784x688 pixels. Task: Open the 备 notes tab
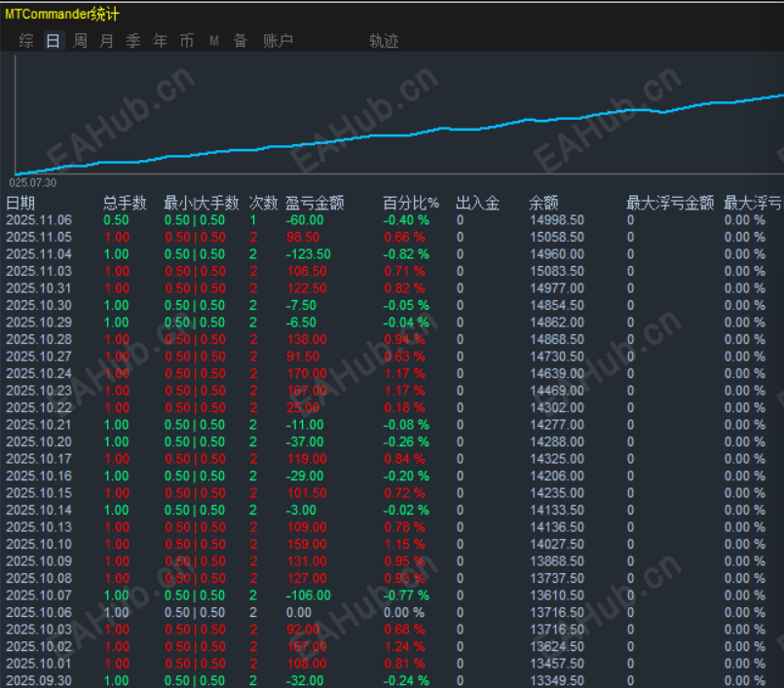[241, 41]
